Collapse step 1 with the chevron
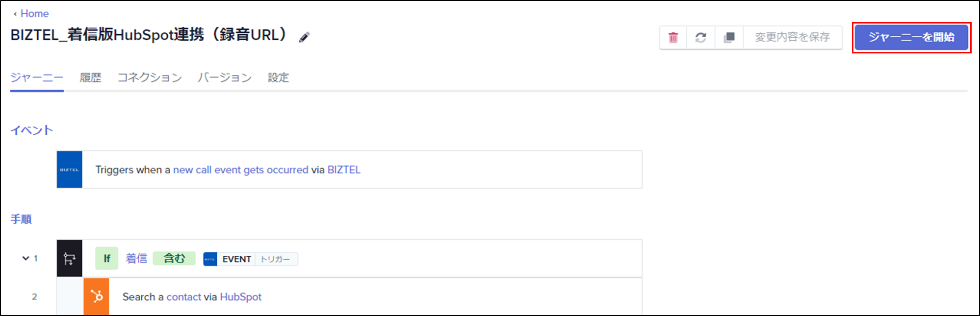The height and width of the screenshot is (316, 980). (26, 258)
